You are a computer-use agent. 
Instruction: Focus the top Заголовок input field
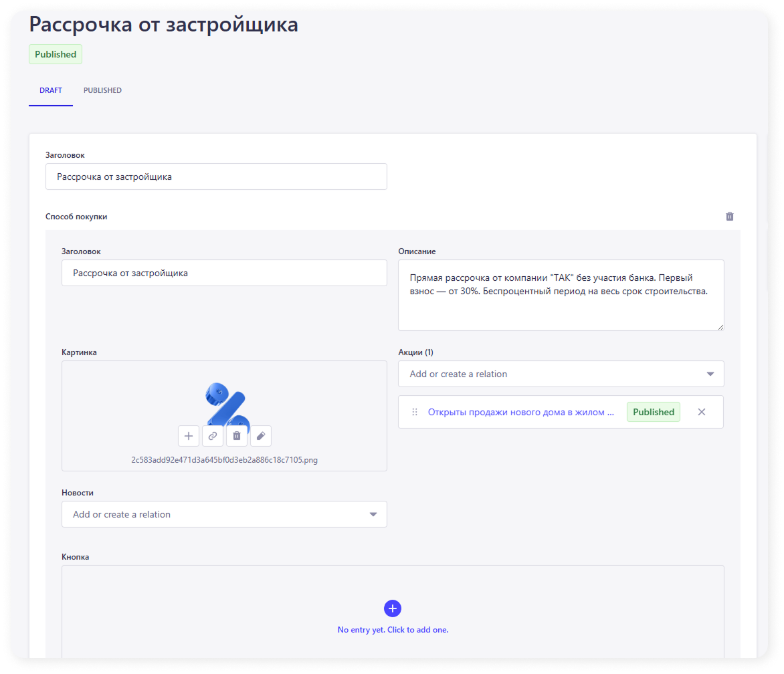pos(216,177)
